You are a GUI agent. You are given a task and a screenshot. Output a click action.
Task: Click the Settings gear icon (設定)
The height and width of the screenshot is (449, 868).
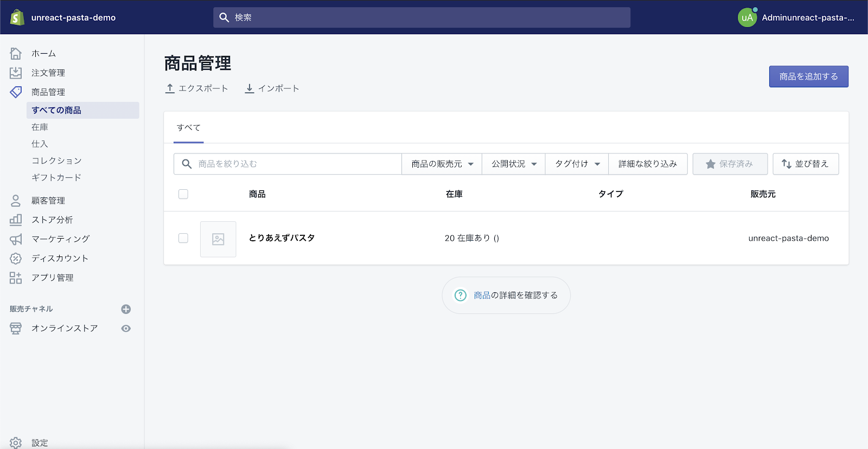16,442
